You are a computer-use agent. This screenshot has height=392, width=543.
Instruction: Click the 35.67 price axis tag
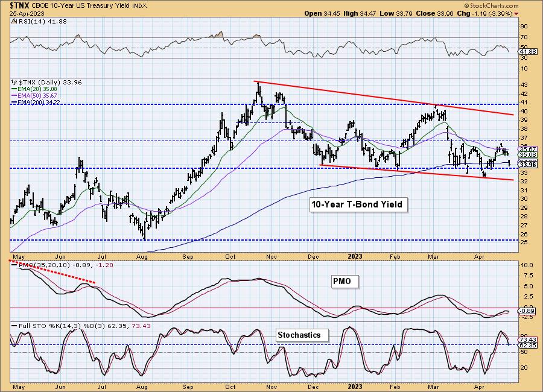528,149
